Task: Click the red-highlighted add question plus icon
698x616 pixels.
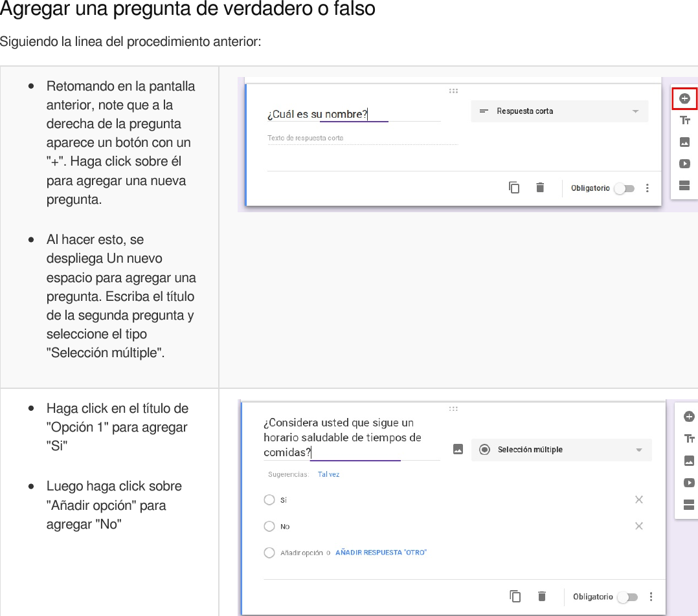Action: point(684,98)
